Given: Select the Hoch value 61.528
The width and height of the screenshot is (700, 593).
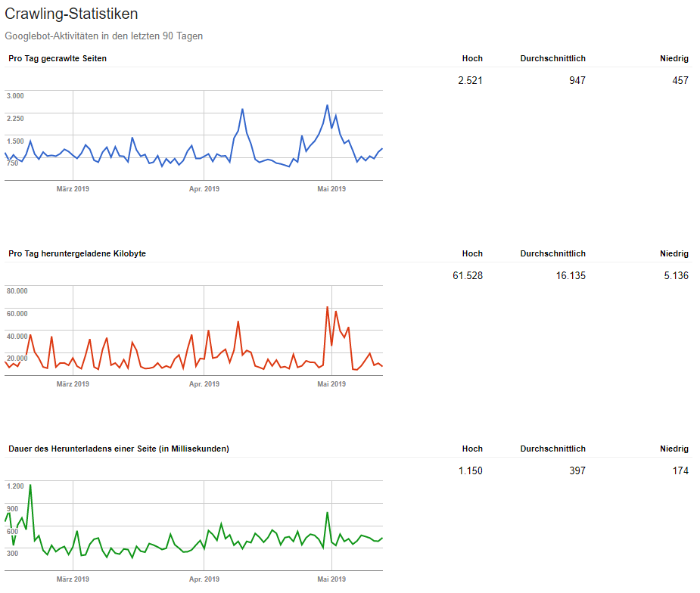Looking at the screenshot, I should [x=468, y=275].
